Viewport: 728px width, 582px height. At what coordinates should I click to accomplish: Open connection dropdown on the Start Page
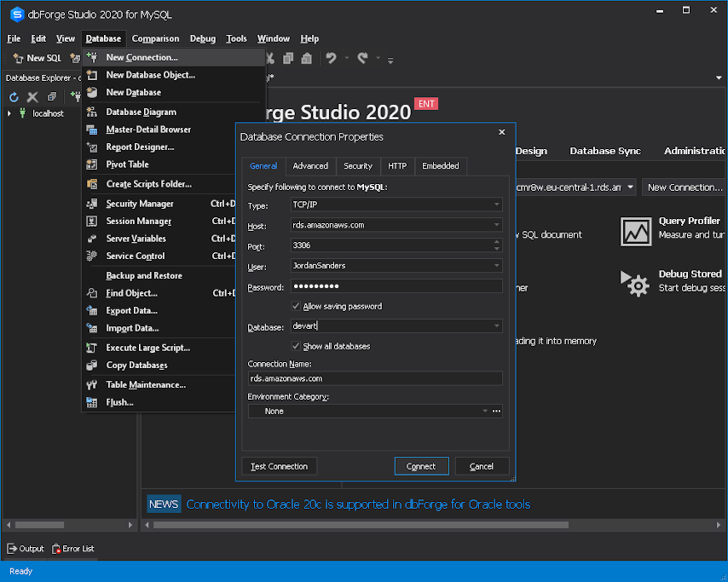point(630,187)
